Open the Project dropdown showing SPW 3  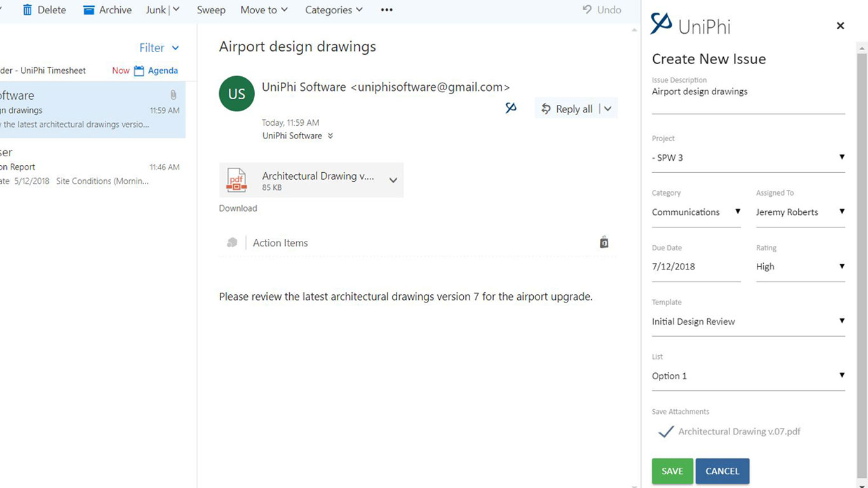tap(748, 158)
